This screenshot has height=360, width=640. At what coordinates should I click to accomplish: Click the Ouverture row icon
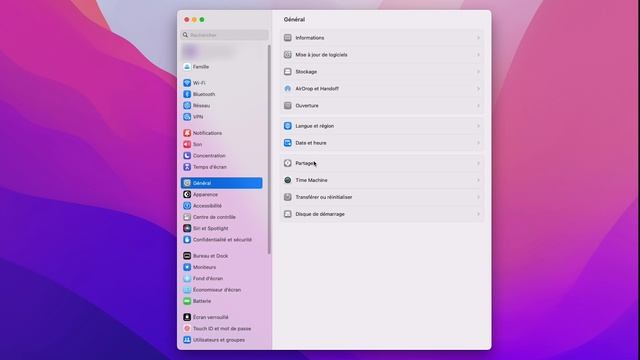[288, 106]
